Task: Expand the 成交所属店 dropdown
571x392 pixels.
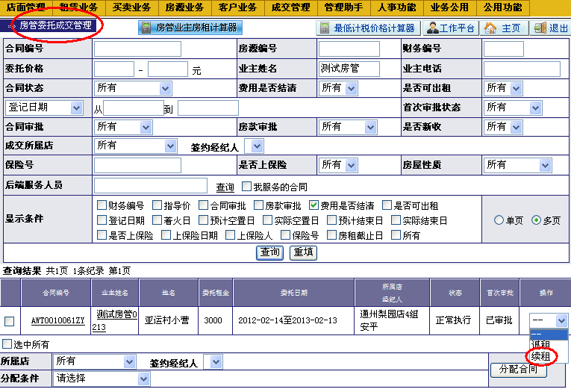Action: (135, 146)
